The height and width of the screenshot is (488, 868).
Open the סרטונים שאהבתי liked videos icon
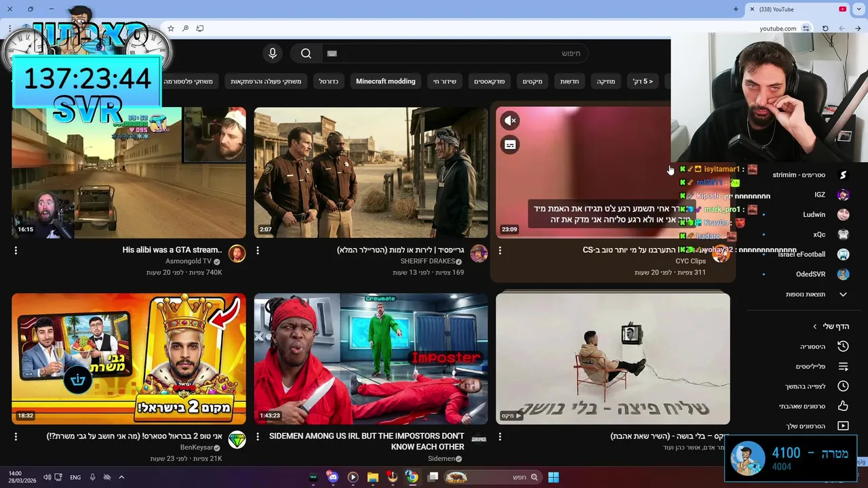click(x=843, y=406)
